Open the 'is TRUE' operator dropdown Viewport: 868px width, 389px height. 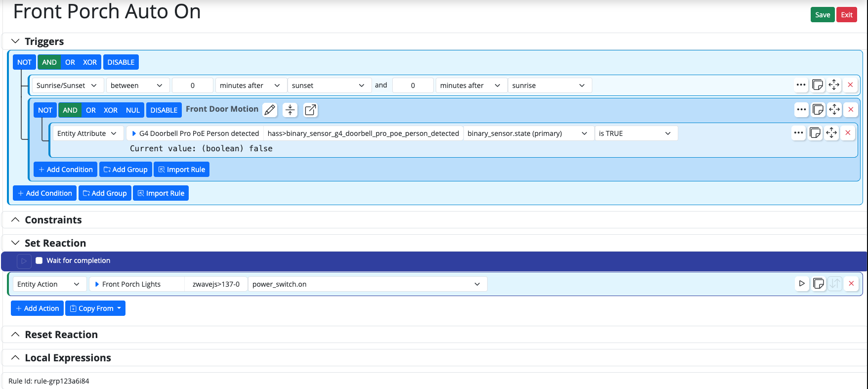pyautogui.click(x=635, y=133)
